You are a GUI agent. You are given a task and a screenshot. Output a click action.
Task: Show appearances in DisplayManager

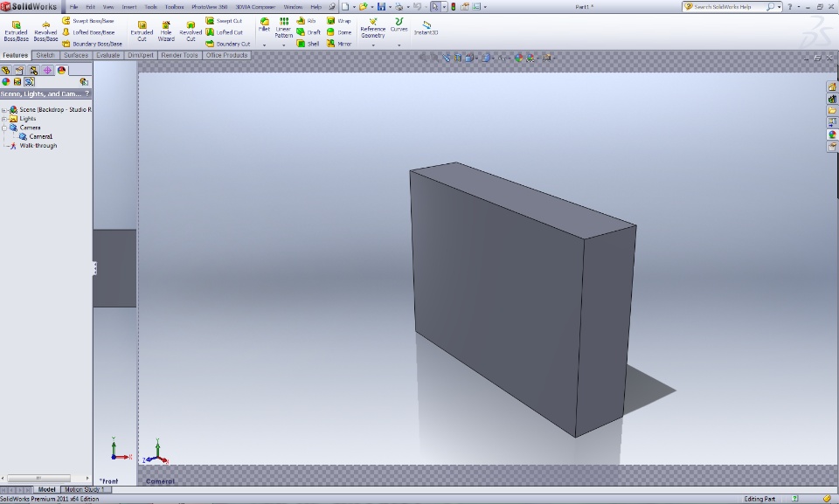[x=6, y=82]
